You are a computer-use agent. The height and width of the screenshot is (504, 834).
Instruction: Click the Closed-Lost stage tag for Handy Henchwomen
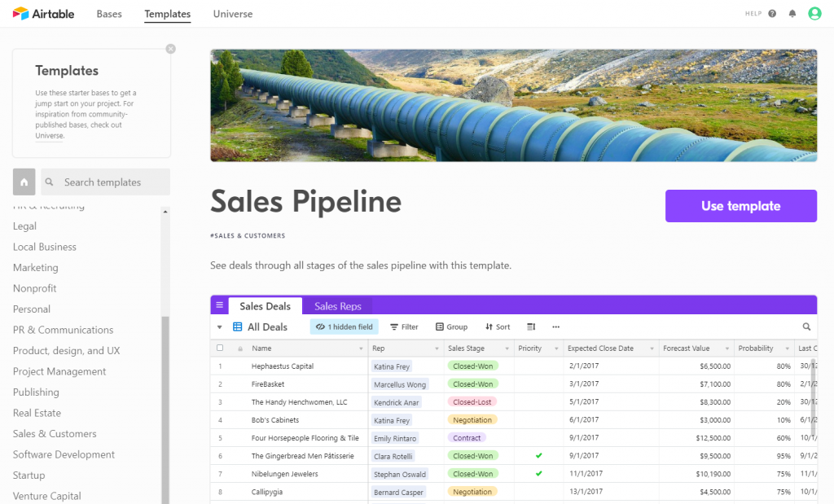(472, 402)
